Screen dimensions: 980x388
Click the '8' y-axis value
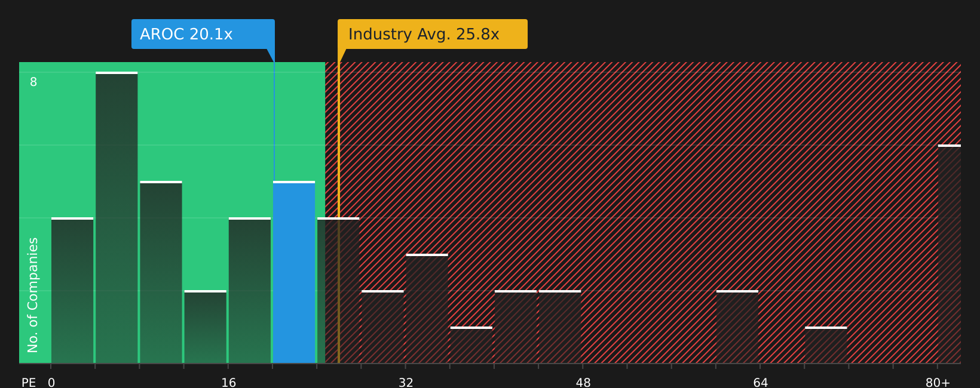pyautogui.click(x=33, y=82)
